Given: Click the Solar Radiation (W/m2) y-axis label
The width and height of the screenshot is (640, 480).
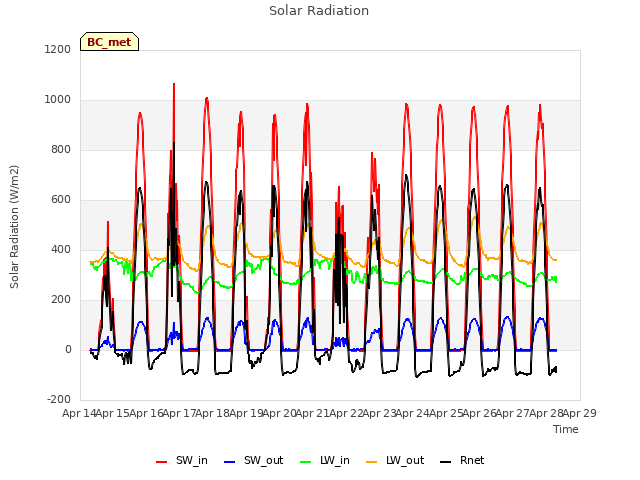Looking at the screenshot, I should pos(14,227).
